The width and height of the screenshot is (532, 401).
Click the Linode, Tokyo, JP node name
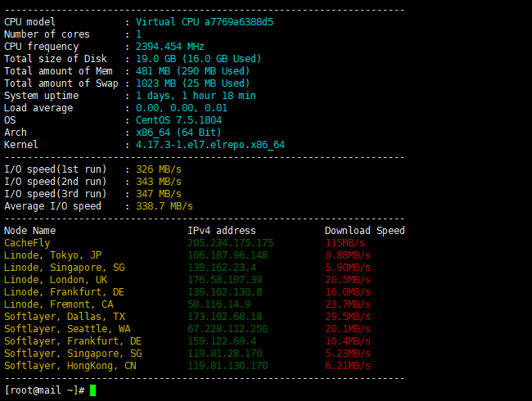pos(53,255)
